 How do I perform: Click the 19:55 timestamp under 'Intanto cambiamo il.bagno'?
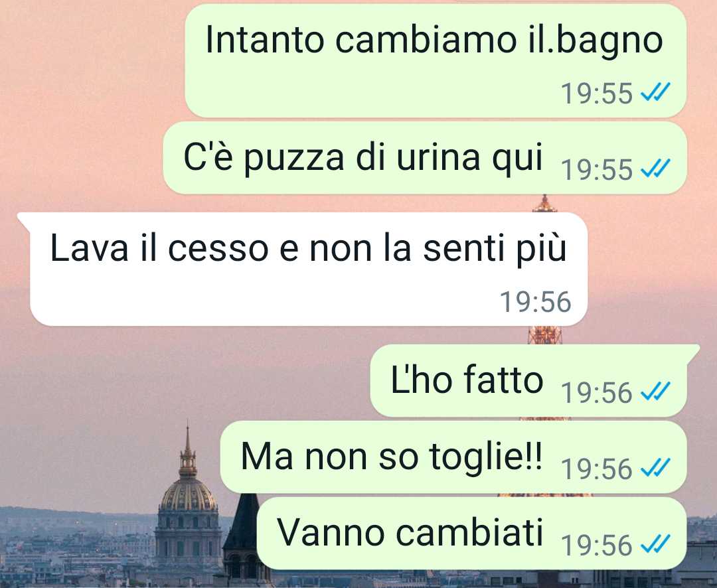(x=597, y=94)
